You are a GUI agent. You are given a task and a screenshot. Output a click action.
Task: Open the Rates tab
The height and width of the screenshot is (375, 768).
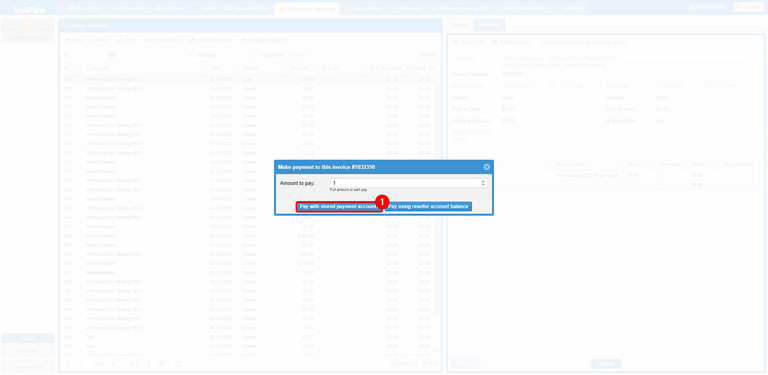[206, 8]
